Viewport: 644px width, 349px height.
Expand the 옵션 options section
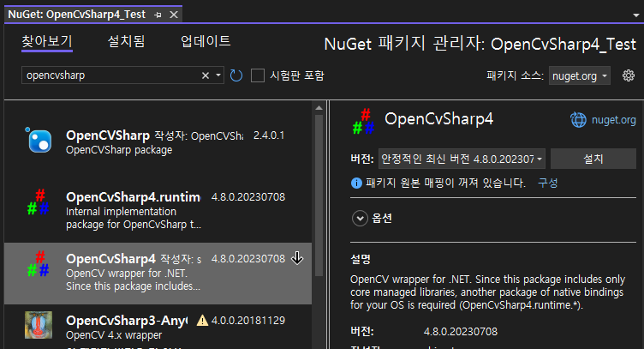(360, 219)
